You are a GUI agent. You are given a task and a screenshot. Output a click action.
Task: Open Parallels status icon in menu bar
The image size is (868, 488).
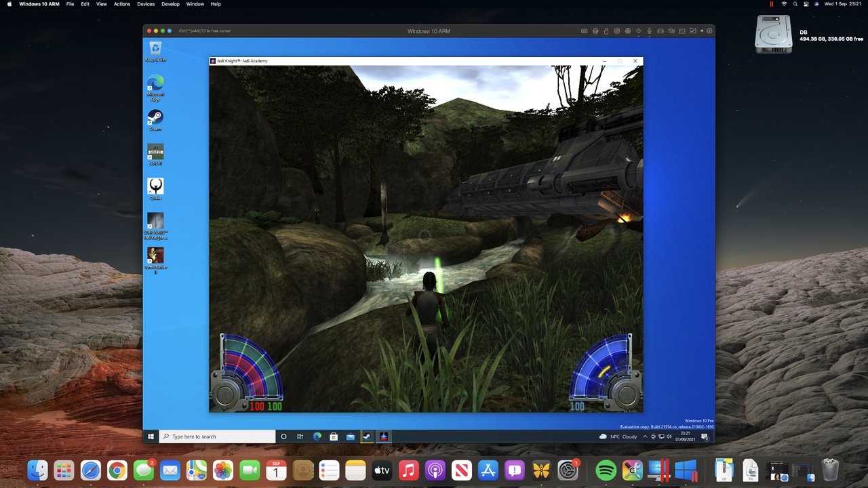pos(772,4)
